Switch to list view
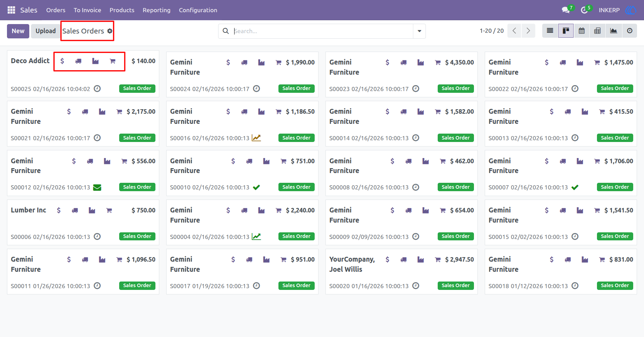Image resolution: width=644 pixels, height=337 pixels. pyautogui.click(x=550, y=31)
